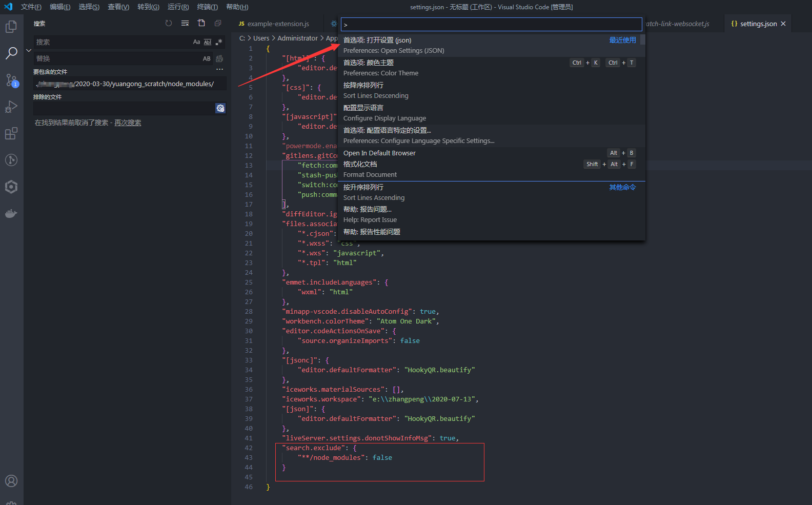Click the files to include input field
This screenshot has width=812, height=505.
pyautogui.click(x=130, y=84)
